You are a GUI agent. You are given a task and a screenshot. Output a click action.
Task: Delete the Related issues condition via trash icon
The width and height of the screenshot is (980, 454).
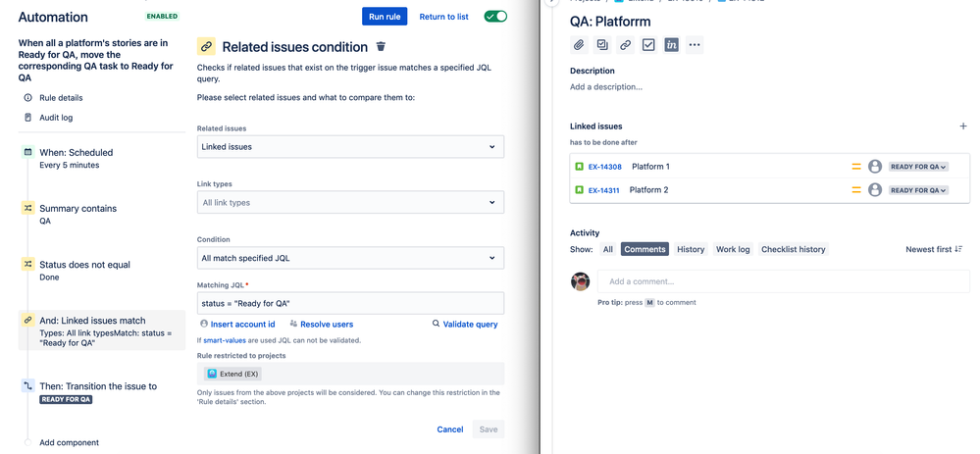[381, 47]
